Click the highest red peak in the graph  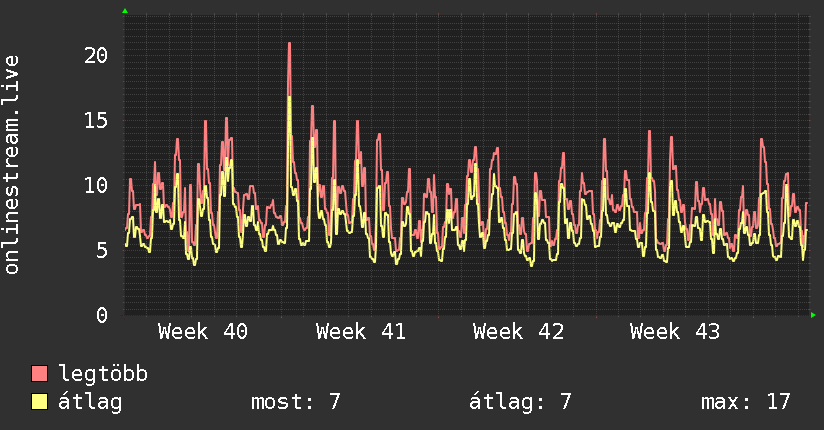pos(290,44)
